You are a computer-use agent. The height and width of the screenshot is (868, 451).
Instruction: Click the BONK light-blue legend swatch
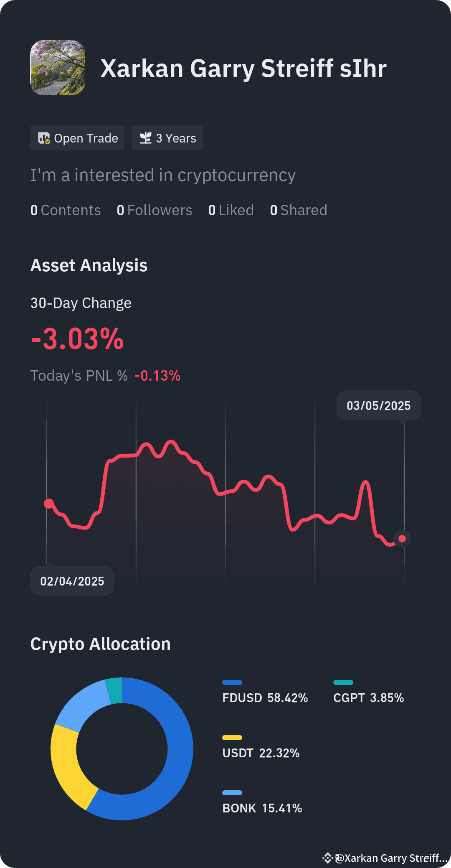pyautogui.click(x=232, y=793)
